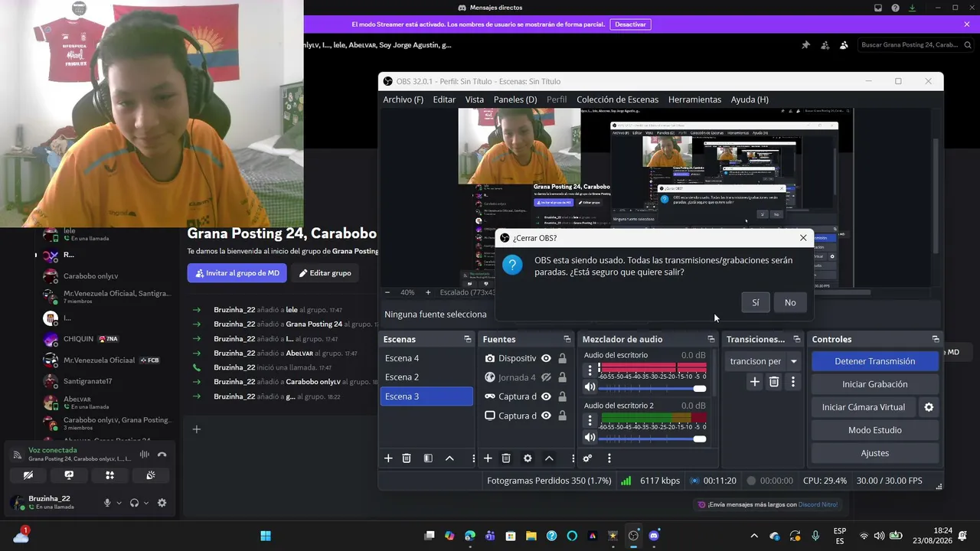Toggle lock on the Jornada 4 source
Screen dimensions: 980x551
pyautogui.click(x=563, y=377)
